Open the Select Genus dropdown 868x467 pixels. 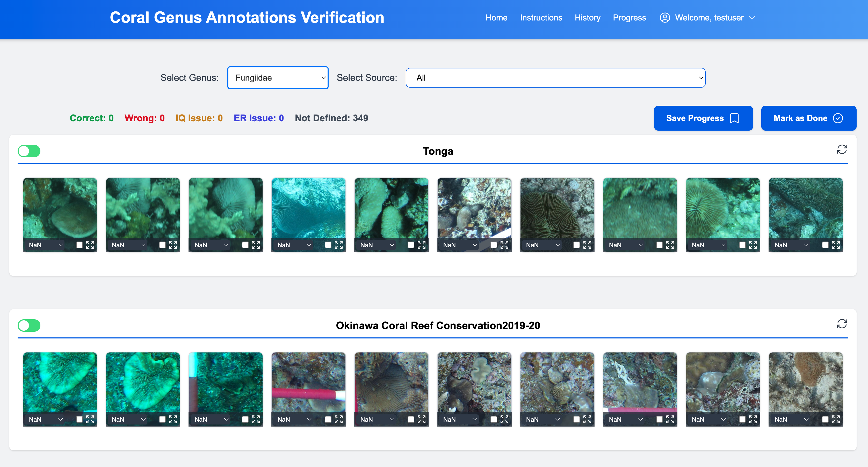pos(278,78)
